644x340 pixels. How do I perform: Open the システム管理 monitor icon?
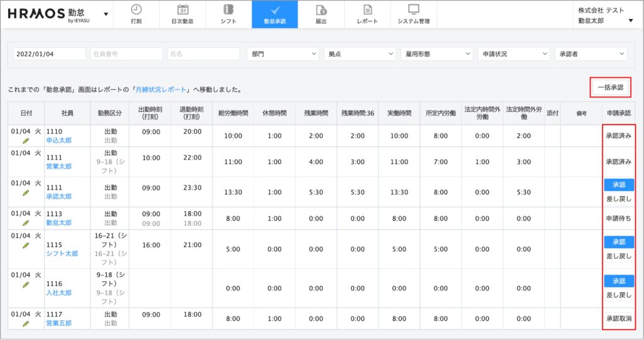414,10
